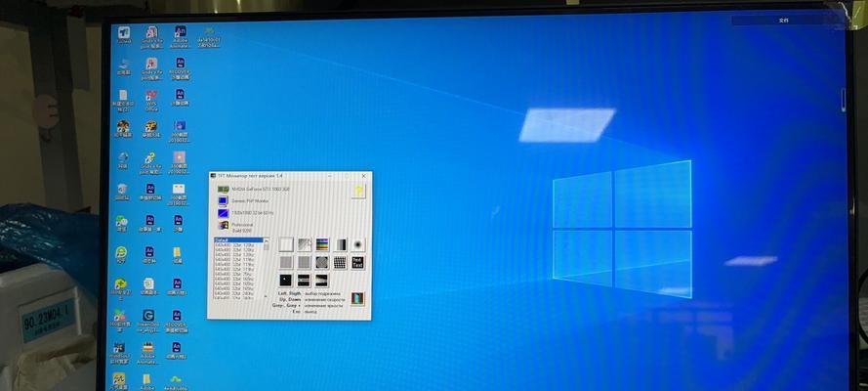Open the moire circles test pattern

tap(322, 263)
